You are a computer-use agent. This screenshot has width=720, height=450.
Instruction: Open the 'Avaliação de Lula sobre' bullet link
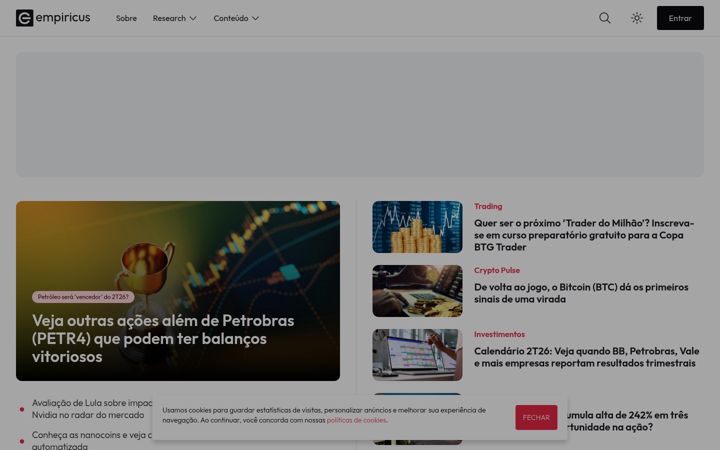(x=92, y=409)
